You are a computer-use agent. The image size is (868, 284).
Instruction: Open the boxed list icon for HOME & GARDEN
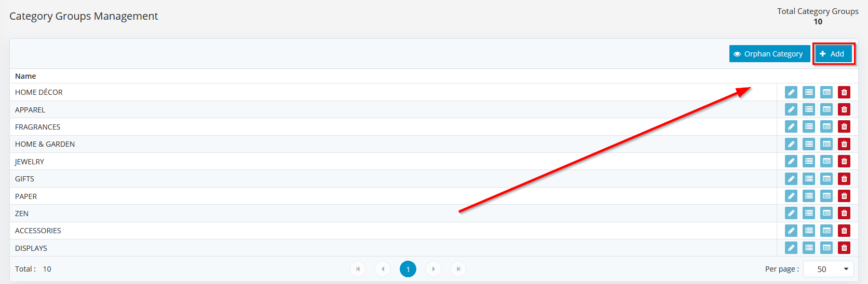click(826, 144)
